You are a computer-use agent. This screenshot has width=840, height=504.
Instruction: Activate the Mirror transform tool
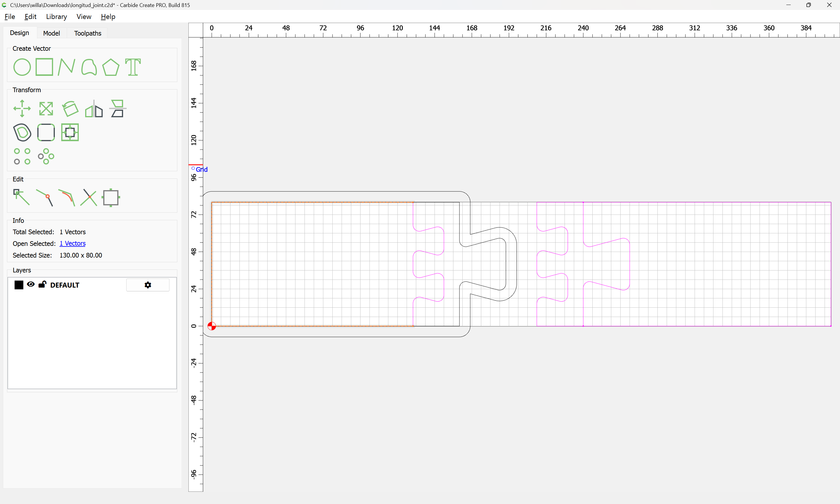pos(94,109)
